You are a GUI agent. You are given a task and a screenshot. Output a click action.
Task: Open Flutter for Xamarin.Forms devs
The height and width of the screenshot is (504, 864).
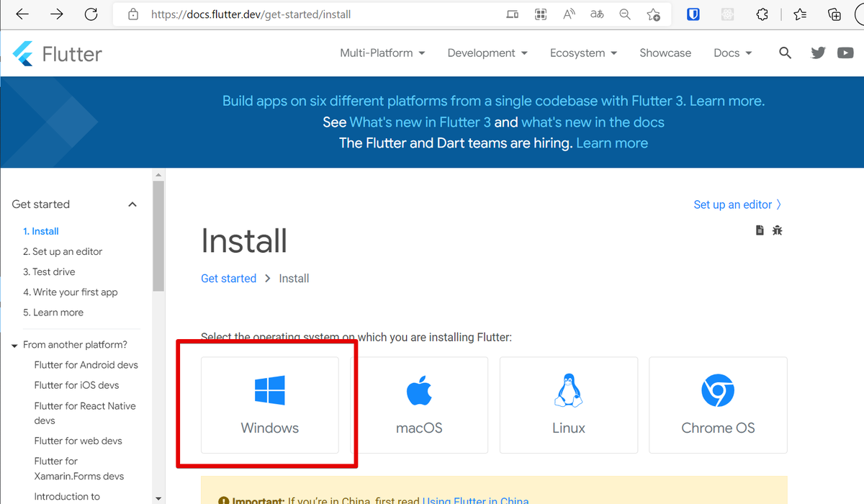coord(79,469)
